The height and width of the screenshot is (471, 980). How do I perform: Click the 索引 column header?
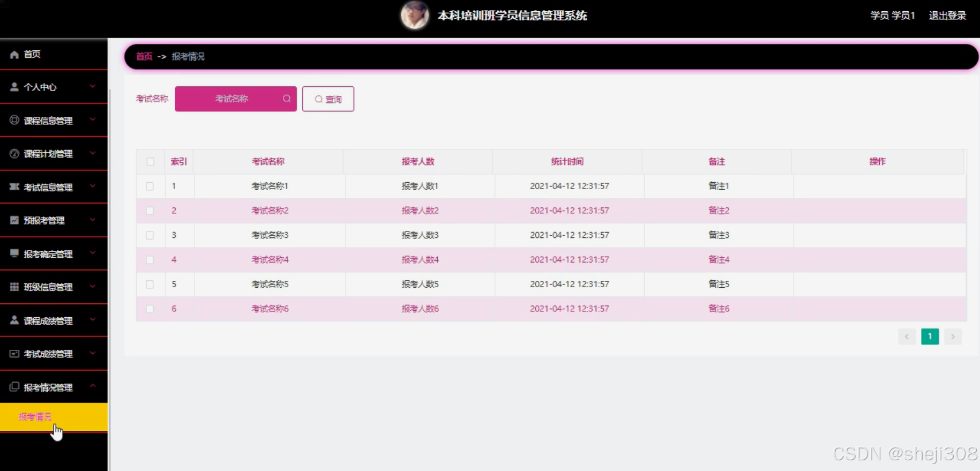click(x=179, y=161)
